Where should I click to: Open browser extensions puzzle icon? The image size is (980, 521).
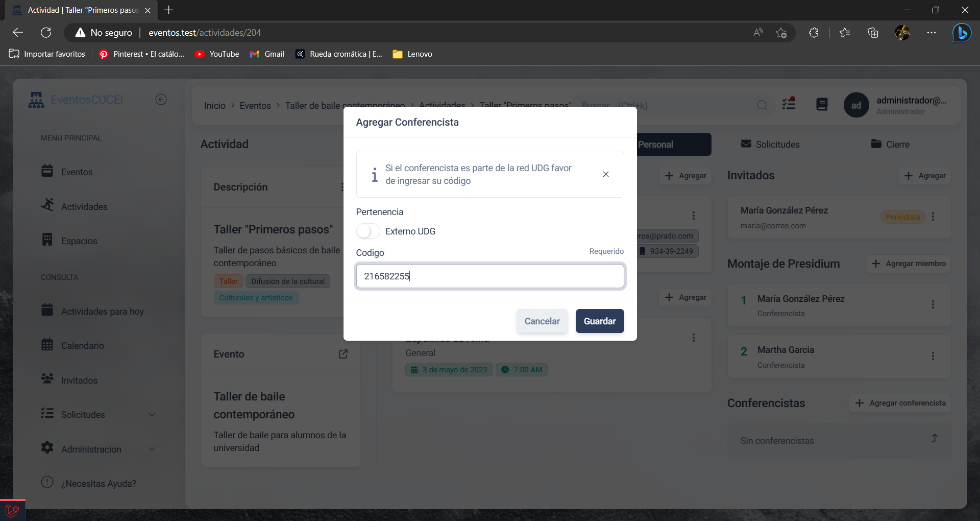[814, 33]
